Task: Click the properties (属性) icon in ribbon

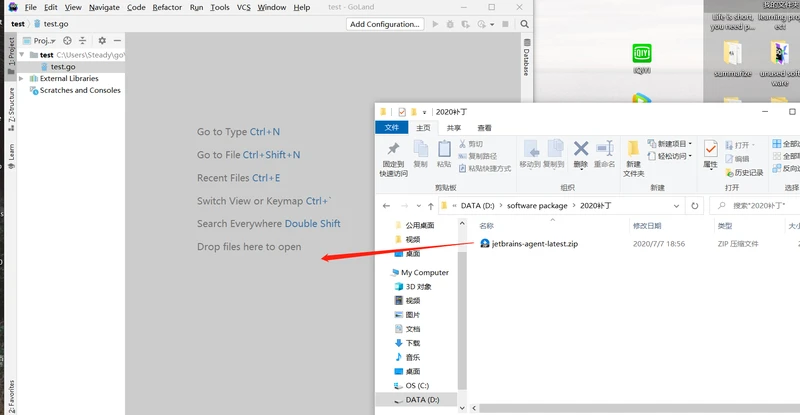Action: coord(710,152)
